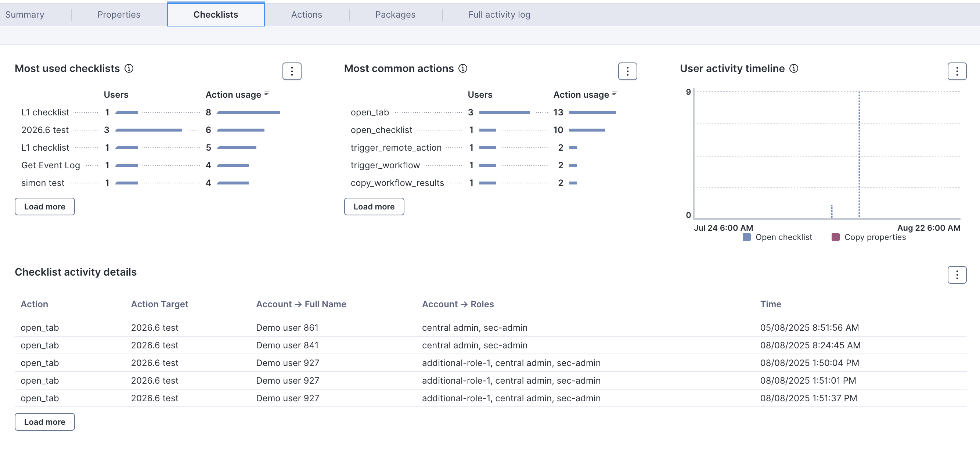Click sort icon on common actions Action usage
The width and height of the screenshot is (980, 452).
pyautogui.click(x=615, y=94)
